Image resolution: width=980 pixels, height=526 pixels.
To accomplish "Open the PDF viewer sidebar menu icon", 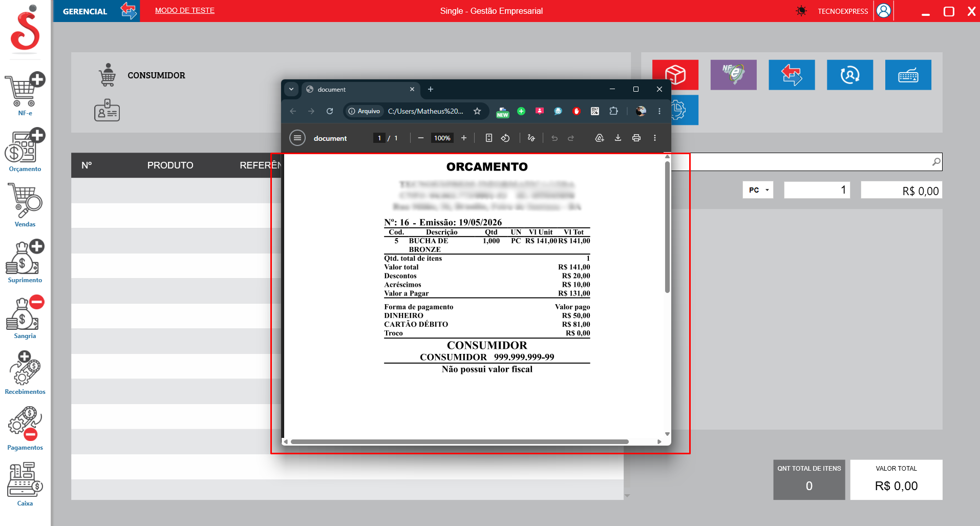I will (297, 138).
